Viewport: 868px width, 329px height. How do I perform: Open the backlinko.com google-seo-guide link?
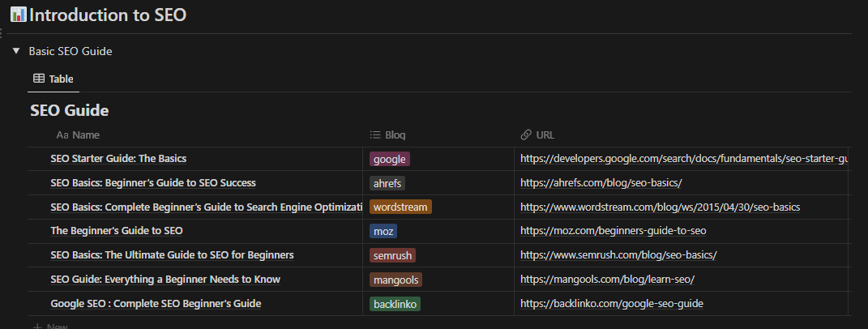point(611,304)
